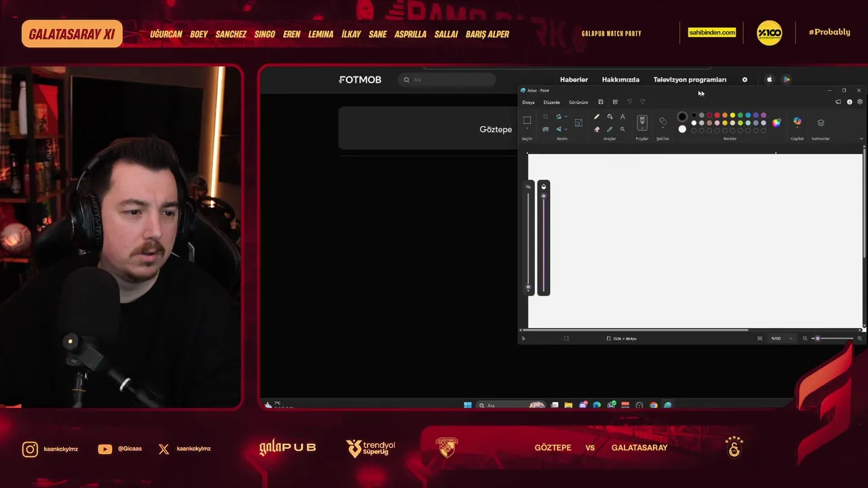Open Hakkımızda on FotMob
The height and width of the screenshot is (488, 868).
620,79
